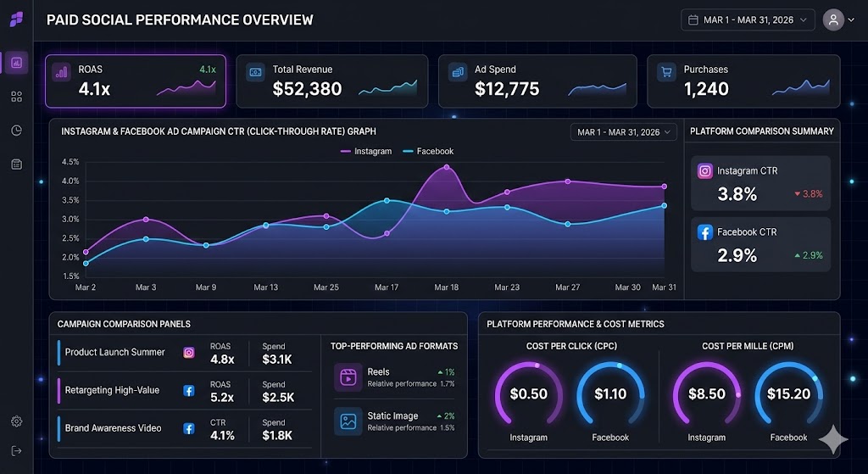Select the ROAS metric card
The width and height of the screenshot is (868, 474).
[x=136, y=81]
